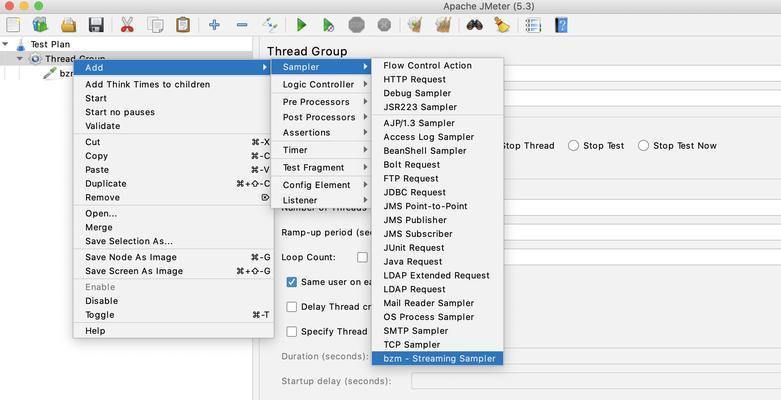
Task: Click the Search binoculars icon
Action: 474,24
